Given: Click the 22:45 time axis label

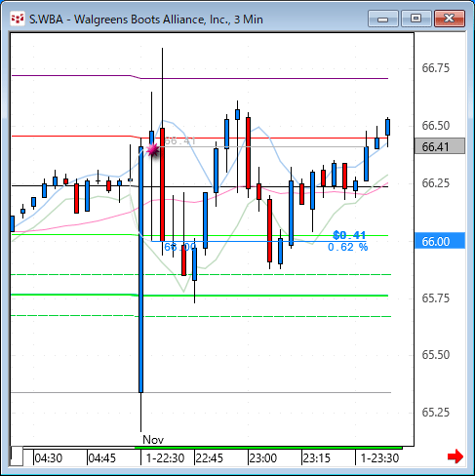Looking at the screenshot, I should click(209, 458).
